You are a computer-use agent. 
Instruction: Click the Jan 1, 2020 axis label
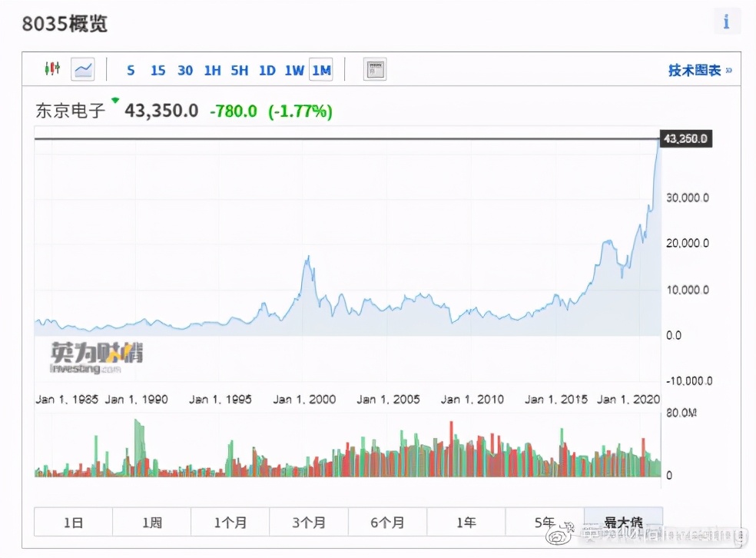click(628, 400)
